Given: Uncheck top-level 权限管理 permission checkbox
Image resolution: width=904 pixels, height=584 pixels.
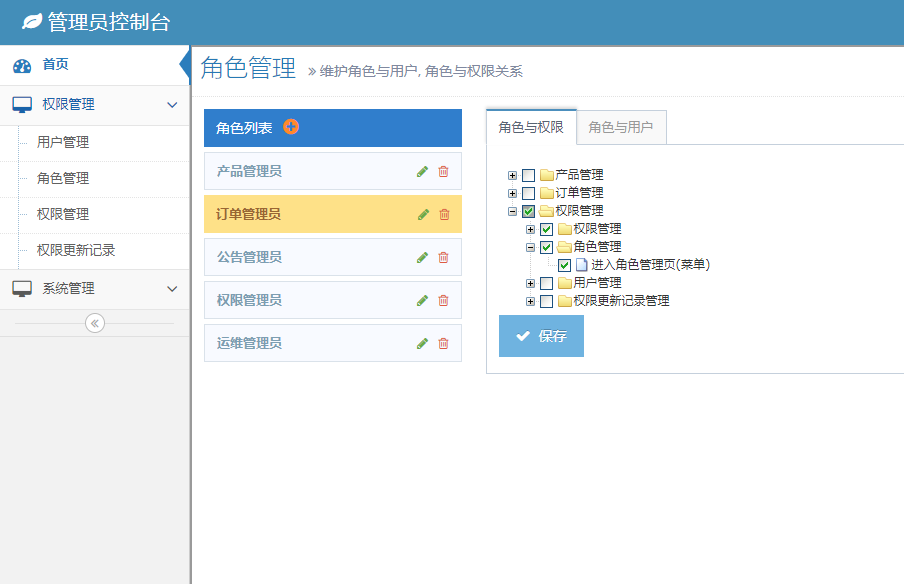Looking at the screenshot, I should [x=529, y=211].
